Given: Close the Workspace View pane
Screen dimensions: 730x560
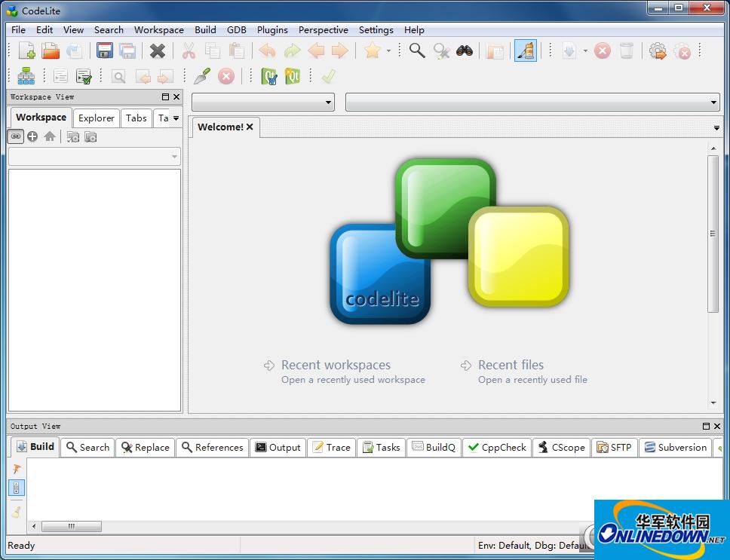Looking at the screenshot, I should pyautogui.click(x=176, y=96).
